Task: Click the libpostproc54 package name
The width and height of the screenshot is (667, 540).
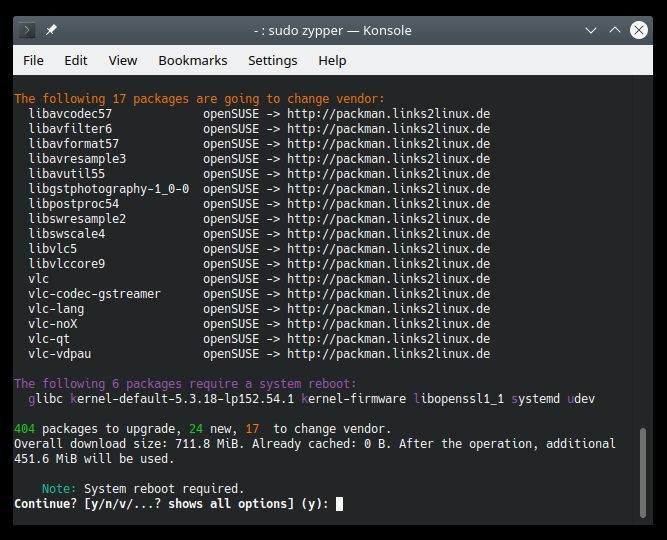Action: coord(74,203)
